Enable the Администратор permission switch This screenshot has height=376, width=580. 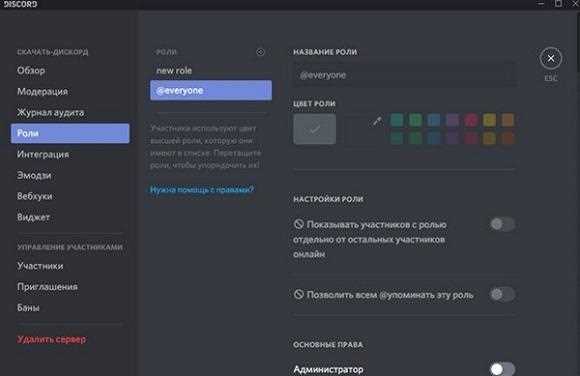(x=502, y=369)
